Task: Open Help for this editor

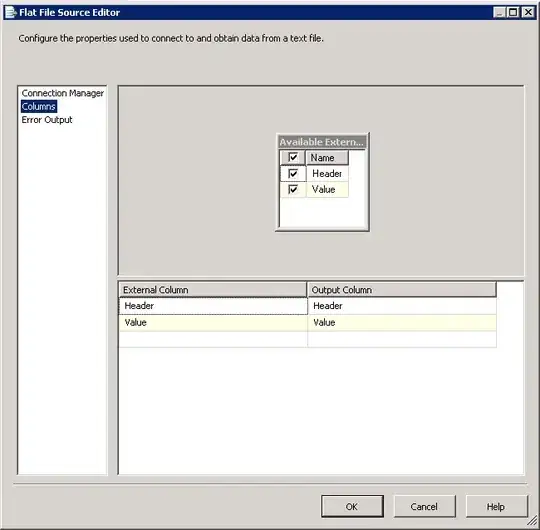Action: tap(496, 506)
